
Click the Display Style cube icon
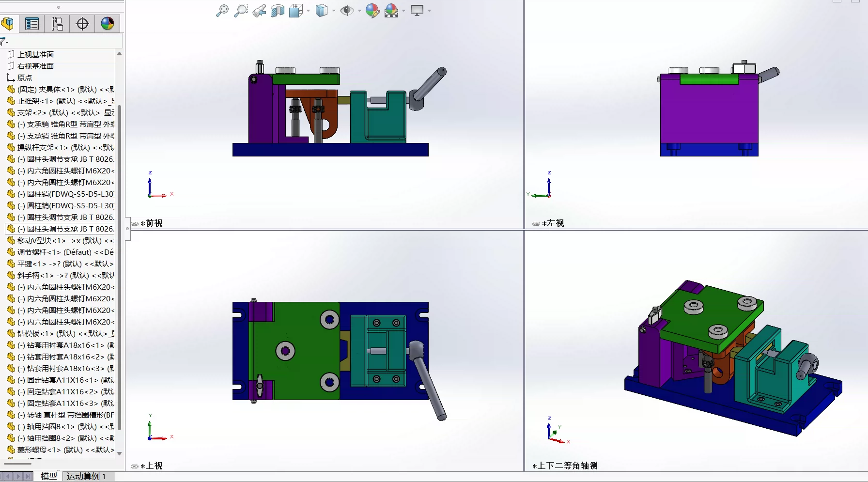point(322,11)
